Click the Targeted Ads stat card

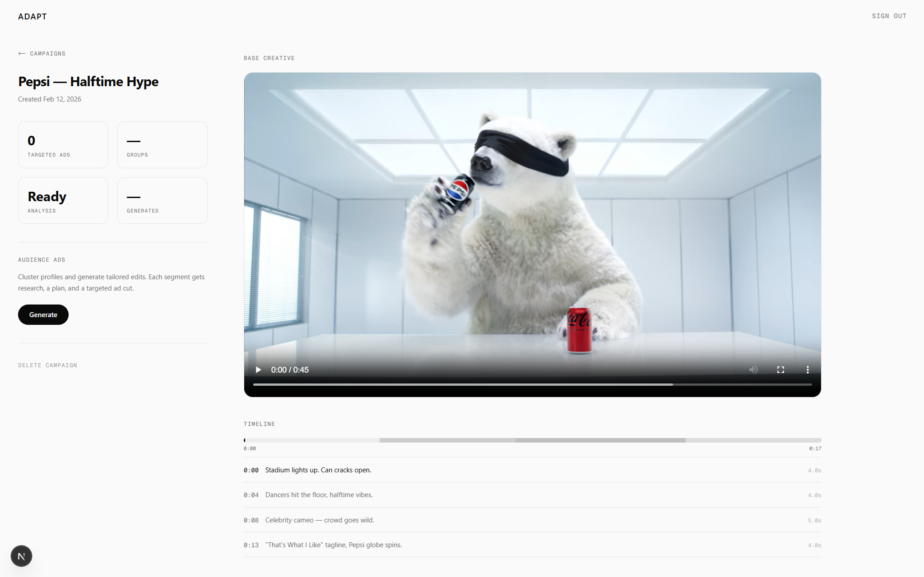click(63, 145)
